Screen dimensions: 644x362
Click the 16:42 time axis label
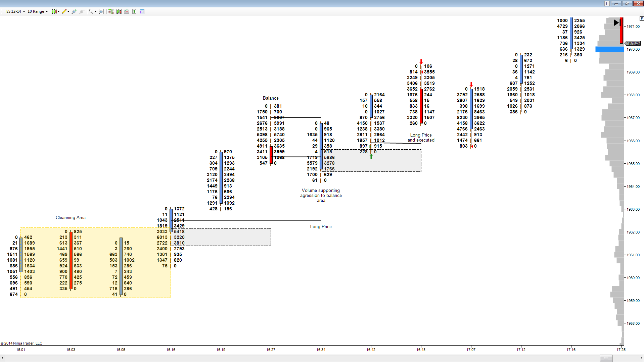pyautogui.click(x=371, y=350)
